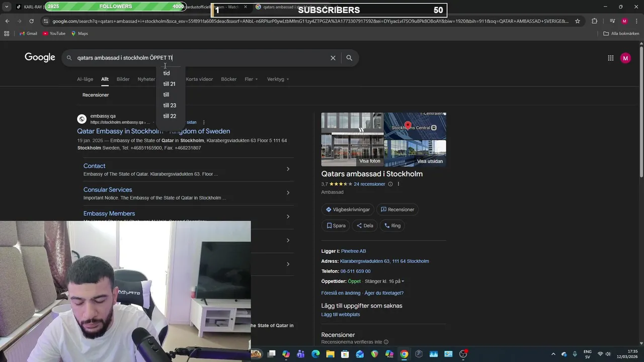The image size is (644, 362).
Task: Open the Pinetree AB link
Action: pos(353,251)
